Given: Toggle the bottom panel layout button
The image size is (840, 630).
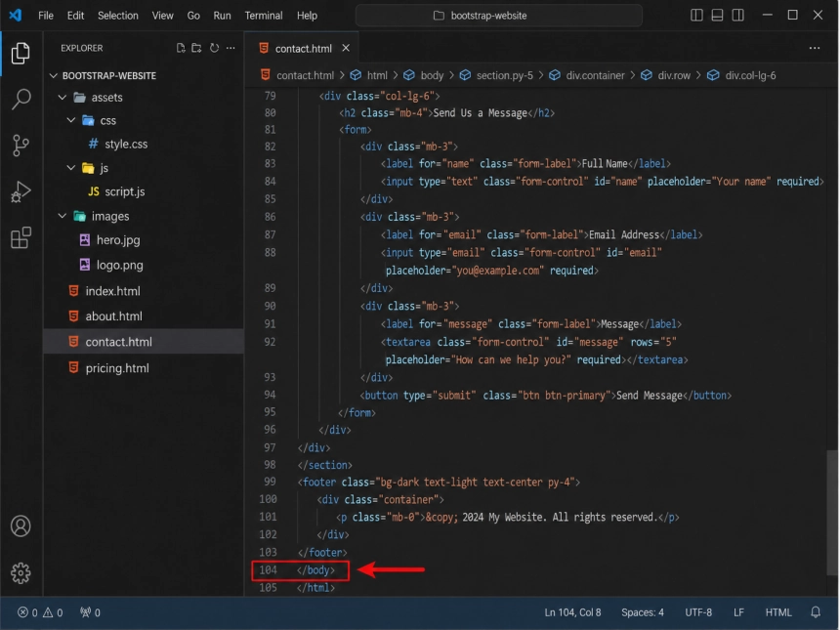Looking at the screenshot, I should coord(717,15).
